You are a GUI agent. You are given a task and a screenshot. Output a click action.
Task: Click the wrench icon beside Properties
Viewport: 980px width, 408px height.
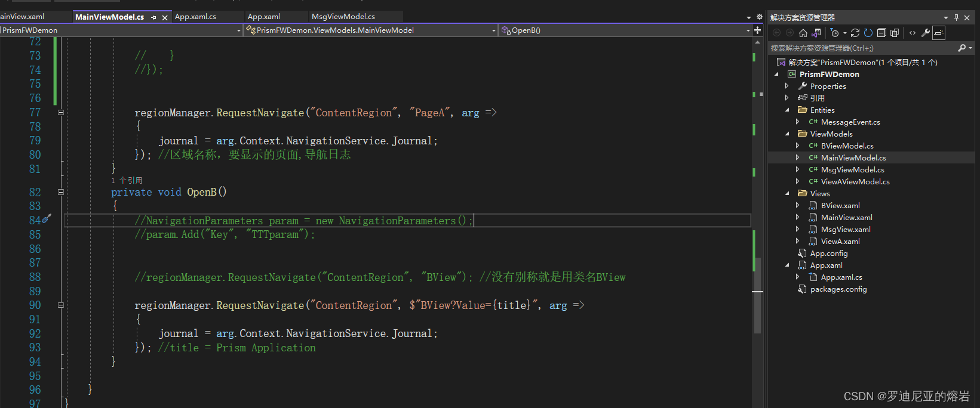[x=802, y=86]
